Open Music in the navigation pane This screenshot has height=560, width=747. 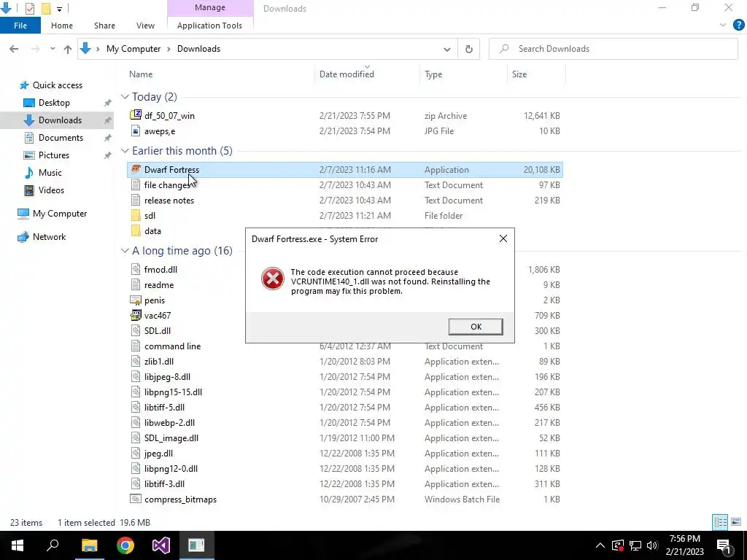pyautogui.click(x=50, y=173)
